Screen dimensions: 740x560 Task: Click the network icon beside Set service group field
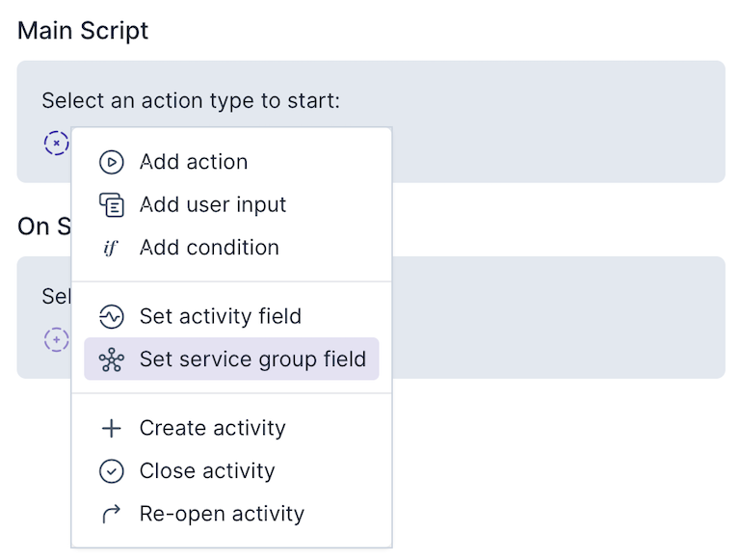[112, 360]
